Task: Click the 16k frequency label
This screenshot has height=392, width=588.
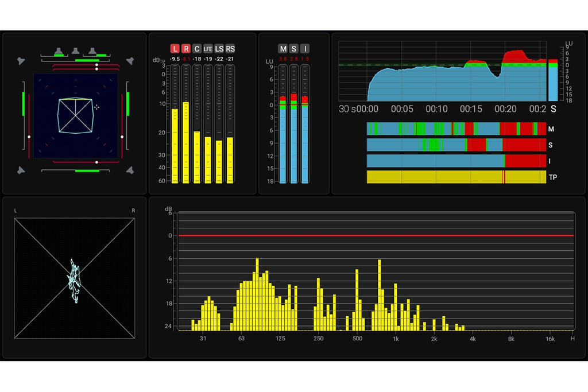Action: [x=550, y=339]
